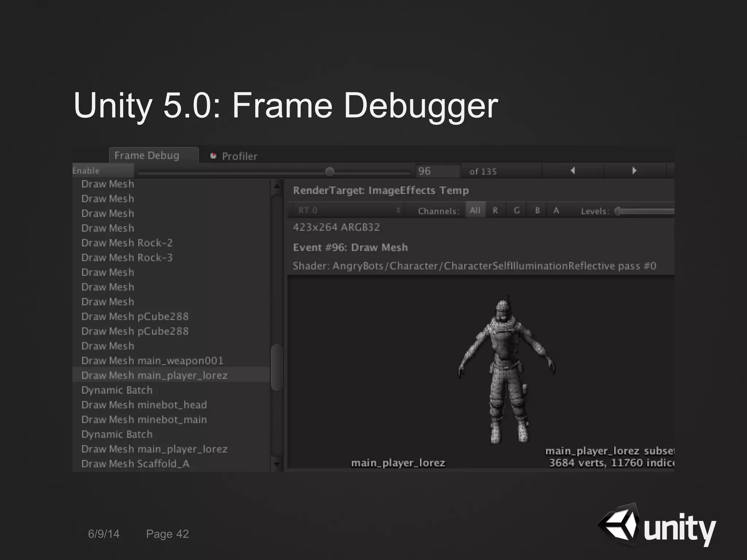Show only the B channel
The image size is (747, 560).
click(x=537, y=210)
